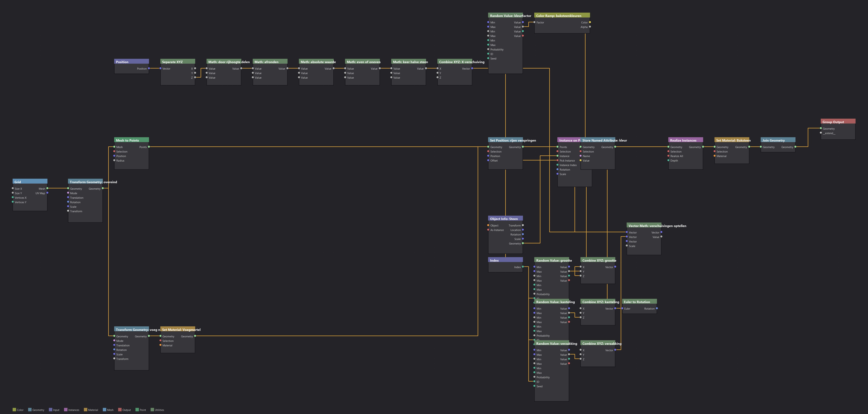Click the Geometry legend swatch

tap(30, 410)
